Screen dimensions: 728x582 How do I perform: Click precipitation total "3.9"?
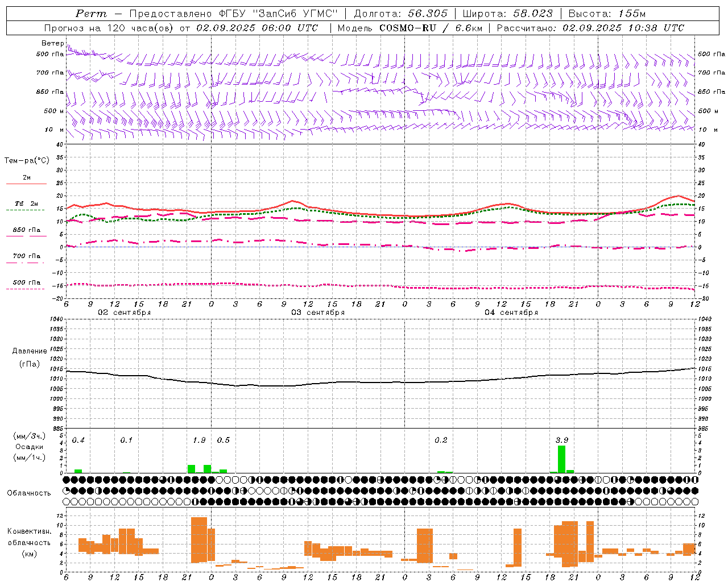coord(562,440)
